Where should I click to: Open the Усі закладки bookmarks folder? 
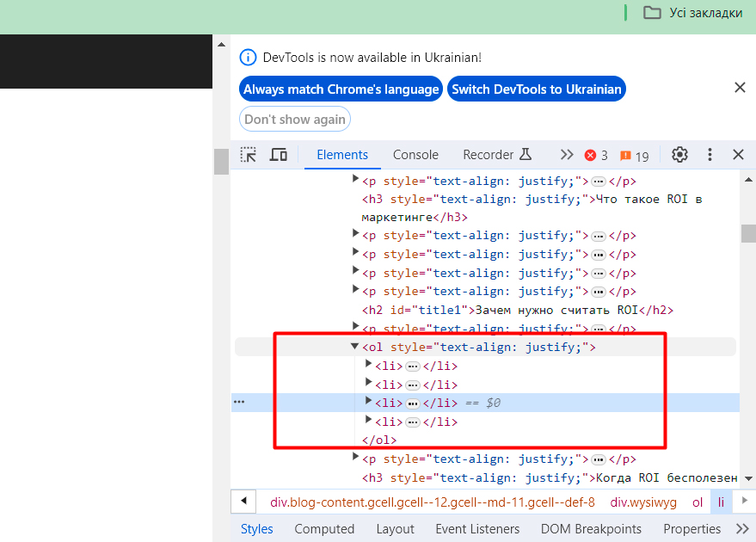click(x=693, y=13)
